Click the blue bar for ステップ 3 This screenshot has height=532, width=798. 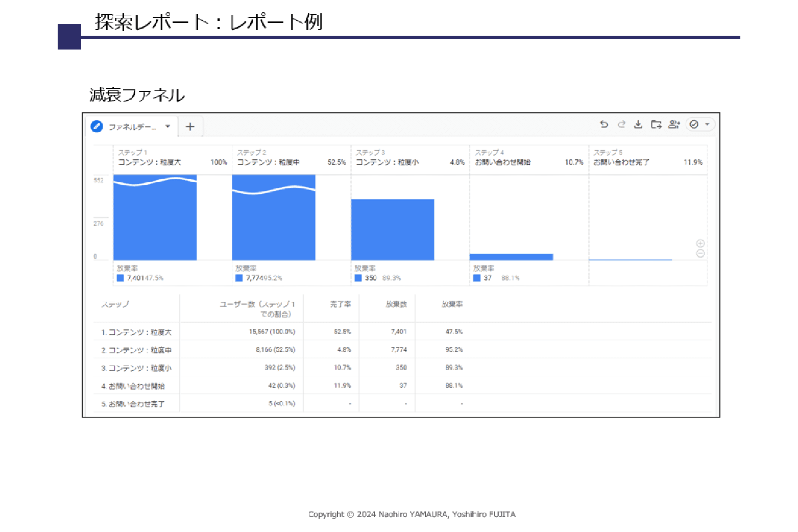[x=393, y=230]
